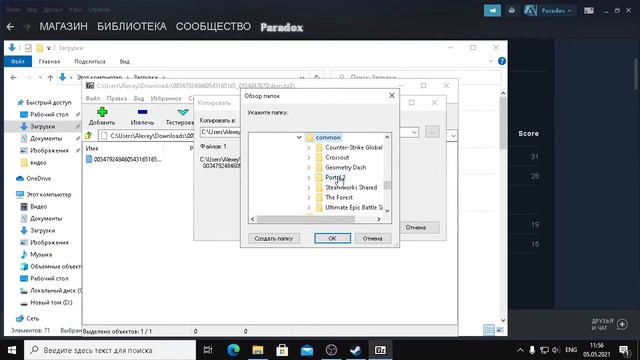The image size is (640, 360).
Task: Open the Избранное menu in 7-Zip
Action: 166,98
